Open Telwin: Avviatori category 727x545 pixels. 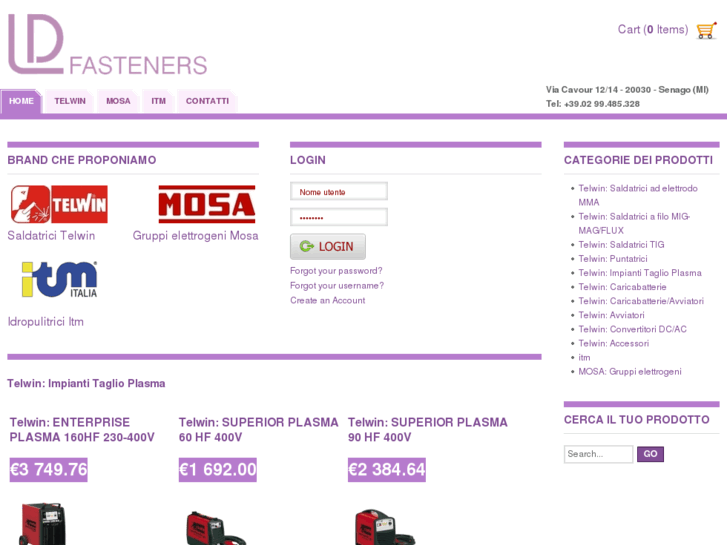point(612,315)
